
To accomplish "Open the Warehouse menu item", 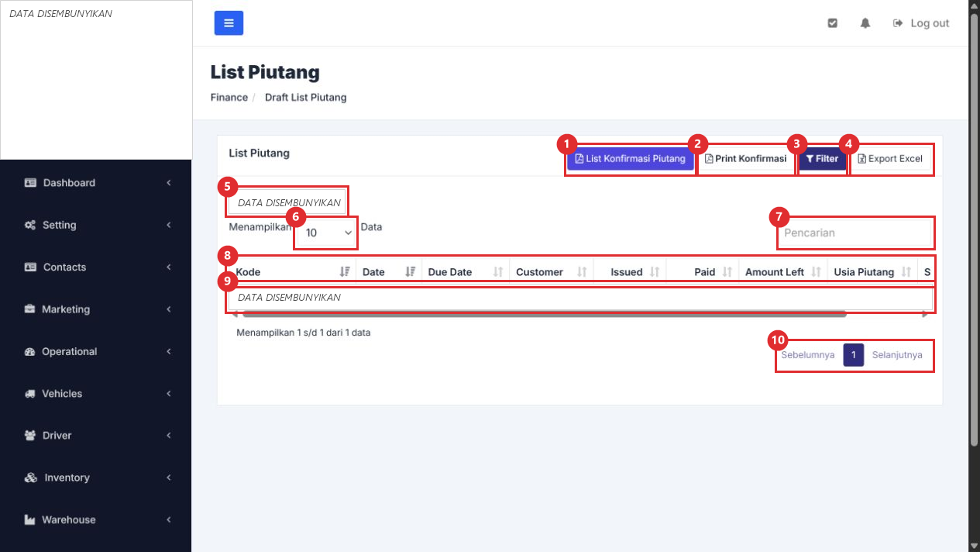I will 96,519.
